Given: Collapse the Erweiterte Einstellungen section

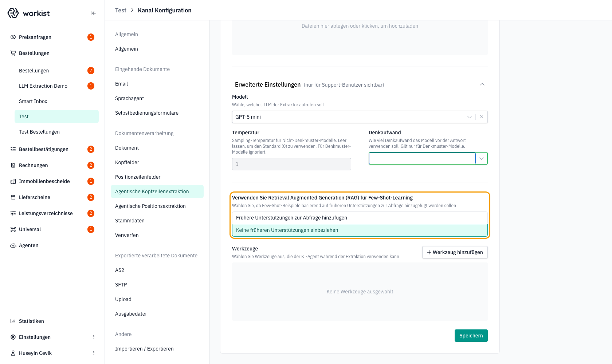Looking at the screenshot, I should point(482,84).
